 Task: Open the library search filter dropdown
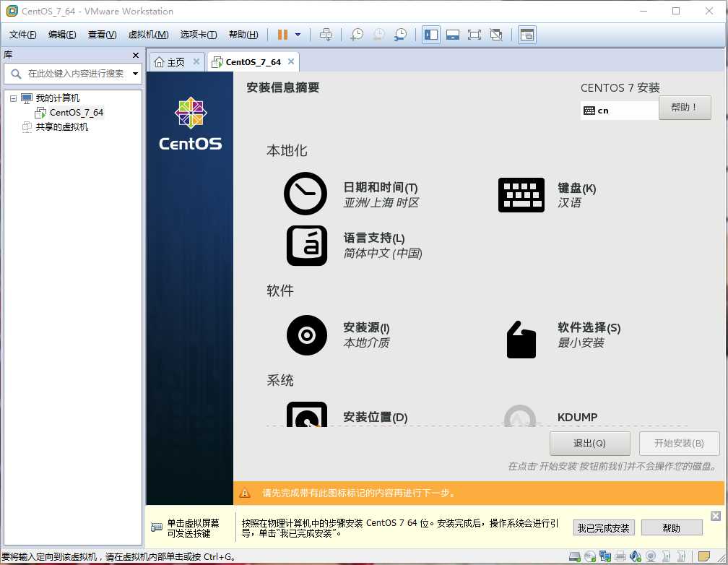click(x=135, y=74)
